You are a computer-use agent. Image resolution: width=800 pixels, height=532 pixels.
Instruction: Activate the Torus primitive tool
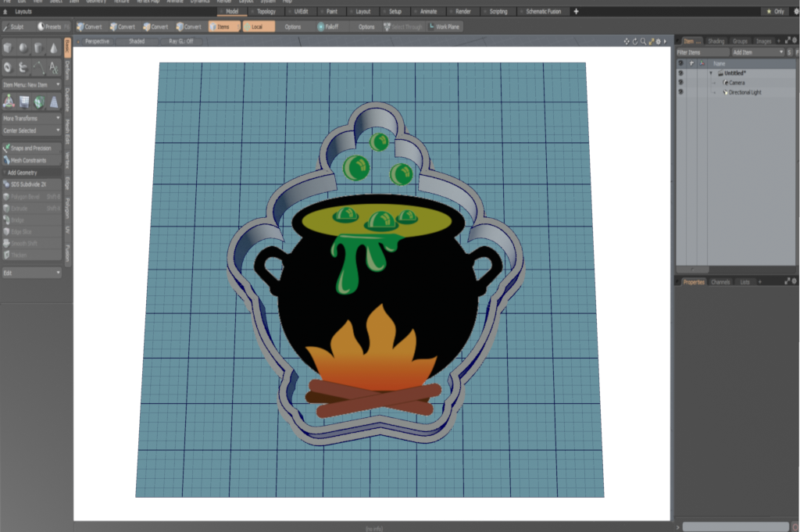point(8,68)
